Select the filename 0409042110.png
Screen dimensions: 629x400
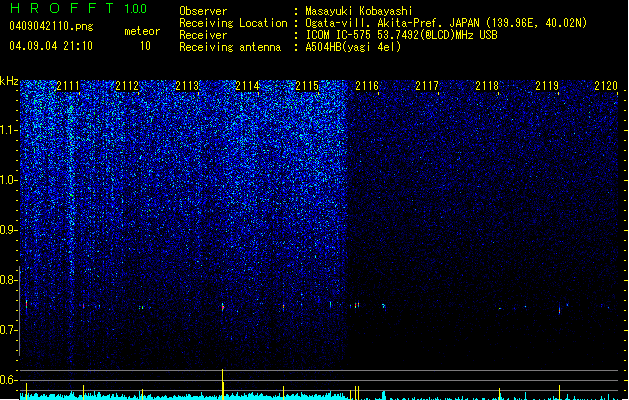[51, 26]
